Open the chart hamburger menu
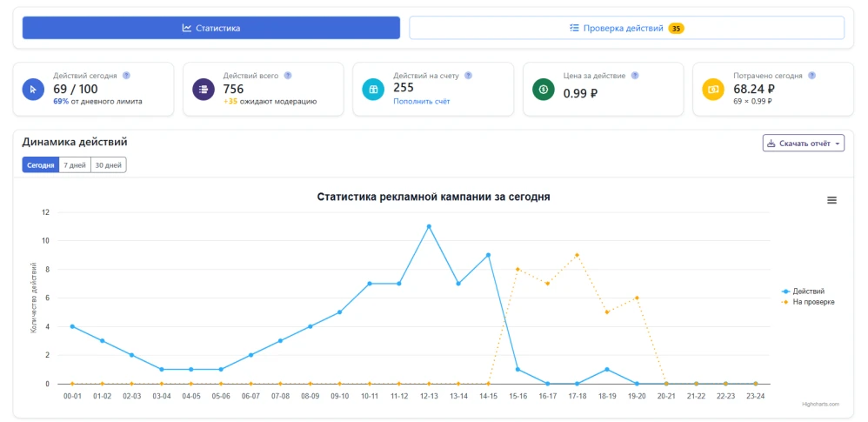Screen dimensions: 868x422 tap(831, 200)
